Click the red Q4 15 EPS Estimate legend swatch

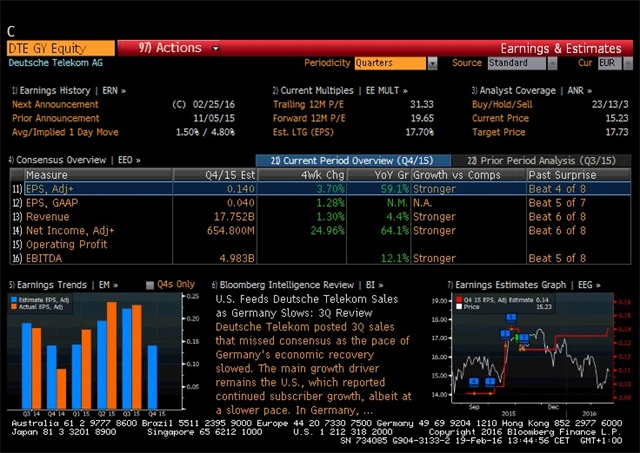(x=459, y=300)
